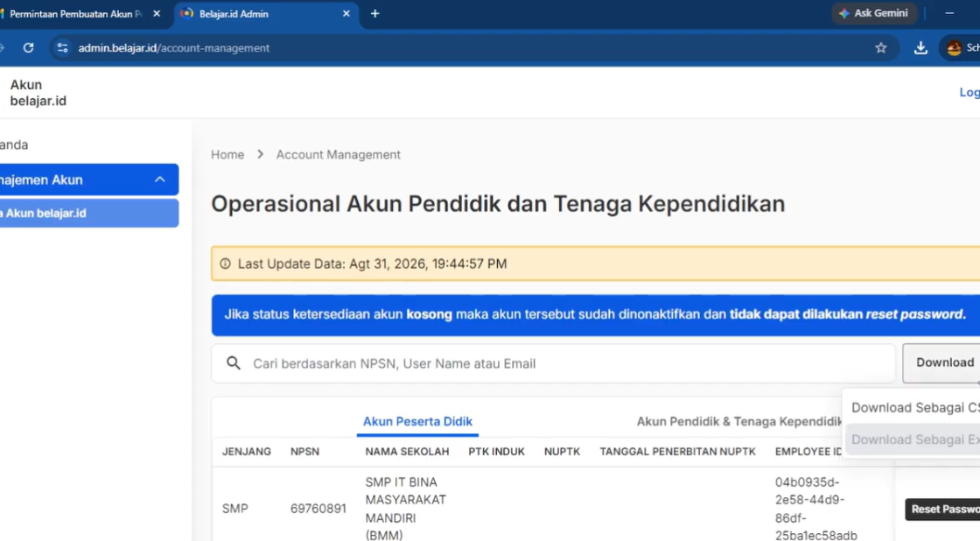Minimize the browser window
This screenshot has width=980, height=541.
pyautogui.click(x=949, y=13)
